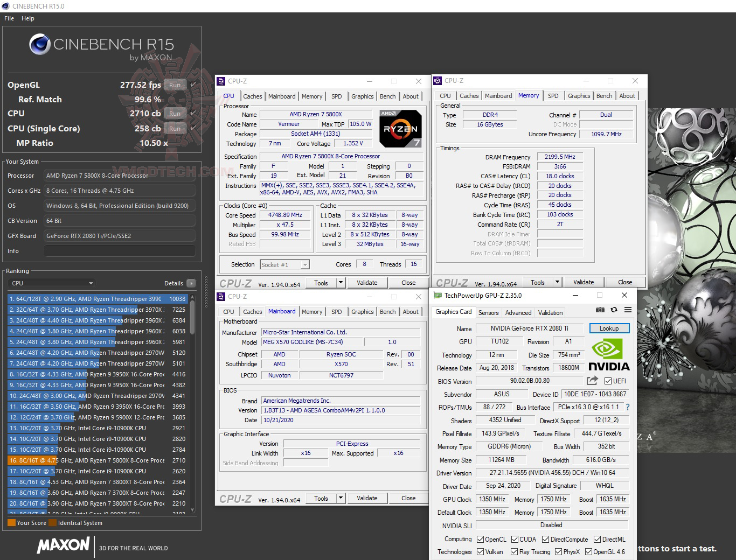Open the About tab in the CPU-Z Mainboard window
Viewport: 736px width, 560px height.
(x=411, y=312)
